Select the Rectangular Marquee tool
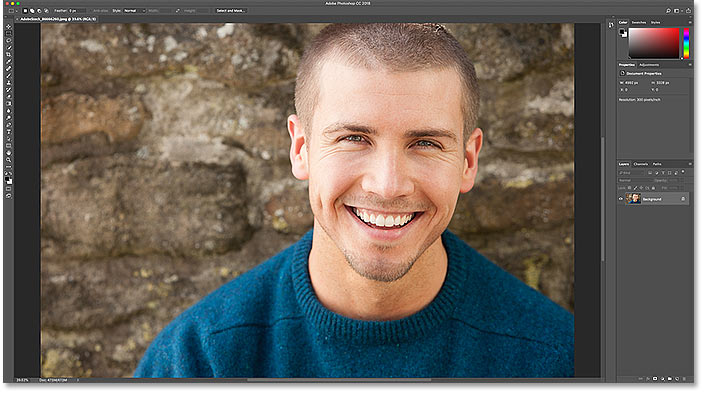This screenshot has height=394, width=704. 9,34
